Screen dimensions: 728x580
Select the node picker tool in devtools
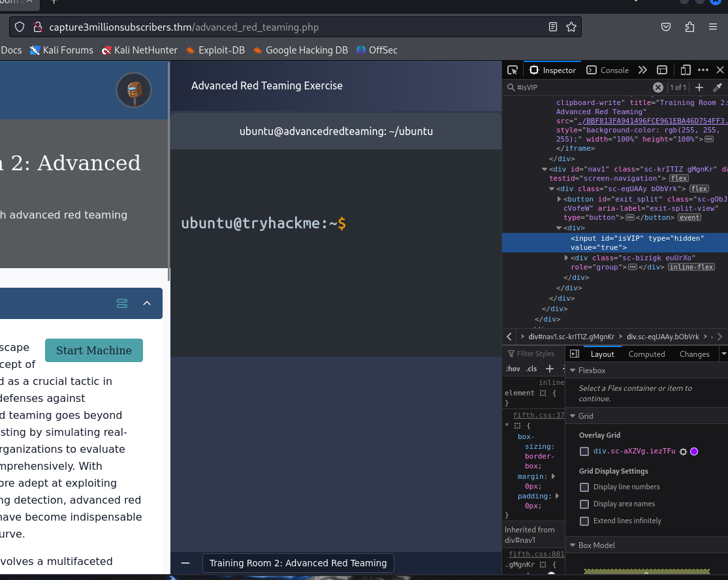pos(513,70)
